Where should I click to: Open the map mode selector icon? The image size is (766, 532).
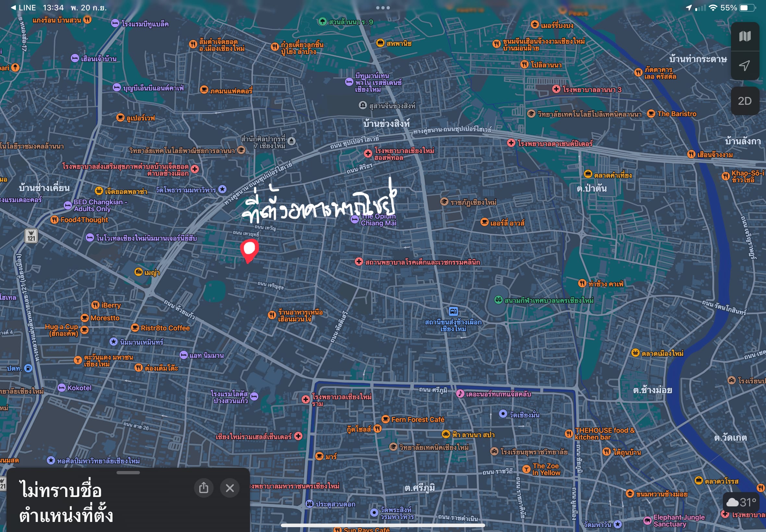(745, 36)
